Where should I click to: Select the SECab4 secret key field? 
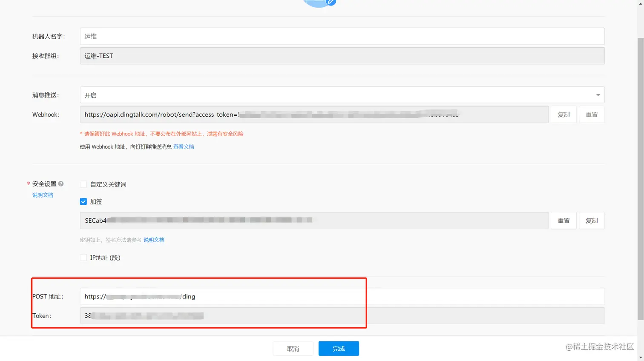tap(314, 221)
